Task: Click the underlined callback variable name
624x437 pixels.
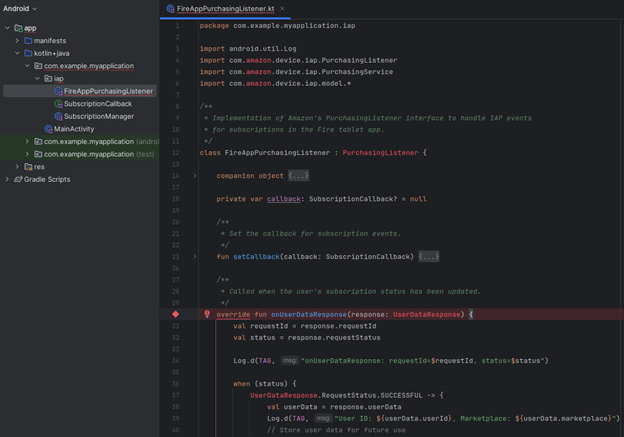Action: point(284,199)
